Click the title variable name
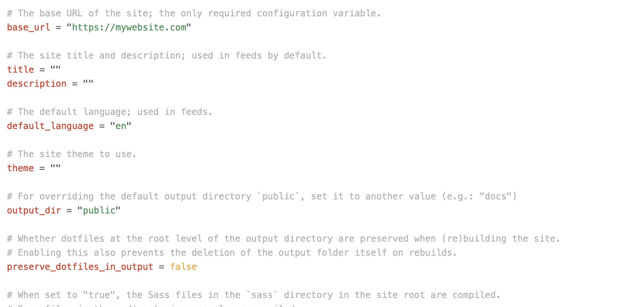This screenshot has width=644, height=307. pos(20,70)
